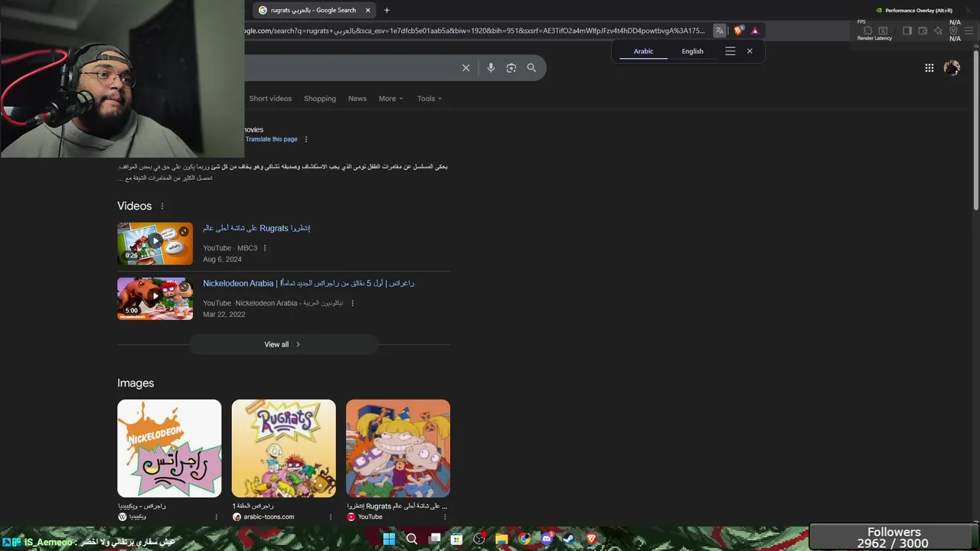980x551 pixels.
Task: Search by image with Google Lens icon
Action: click(511, 68)
